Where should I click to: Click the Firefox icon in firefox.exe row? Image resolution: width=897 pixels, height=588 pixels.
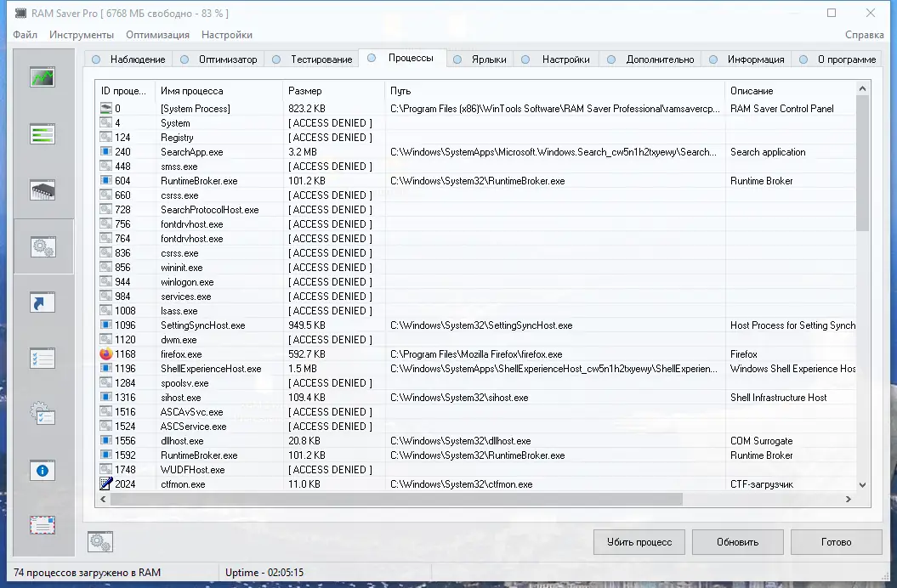(x=105, y=354)
